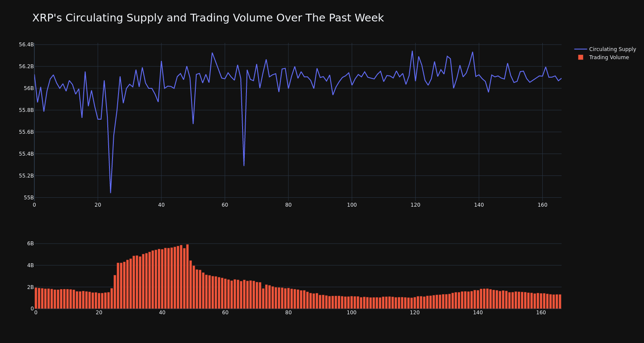This screenshot has width=644, height=343.
Task: Click the 2B label on volume chart
Action: tap(30, 287)
